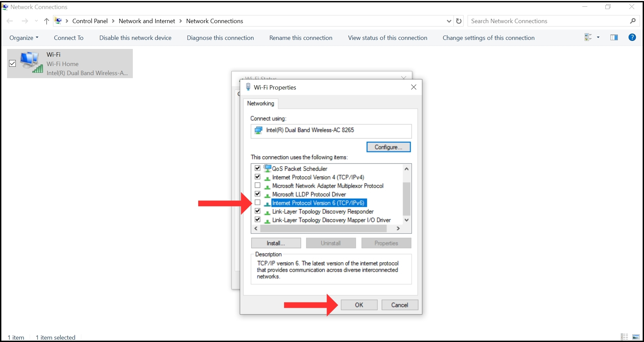Screen dimensions: 644x342
Task: Select the Internet Protocol Version 4 item
Action: click(x=318, y=177)
